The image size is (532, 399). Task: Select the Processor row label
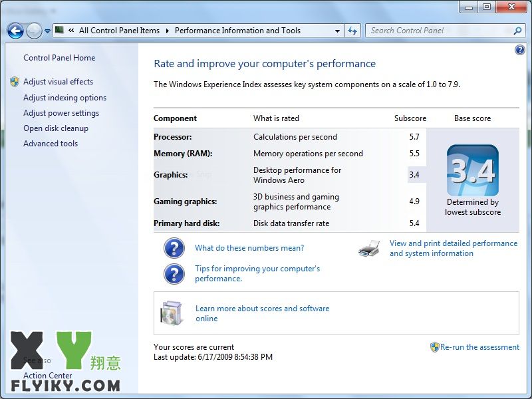point(173,137)
